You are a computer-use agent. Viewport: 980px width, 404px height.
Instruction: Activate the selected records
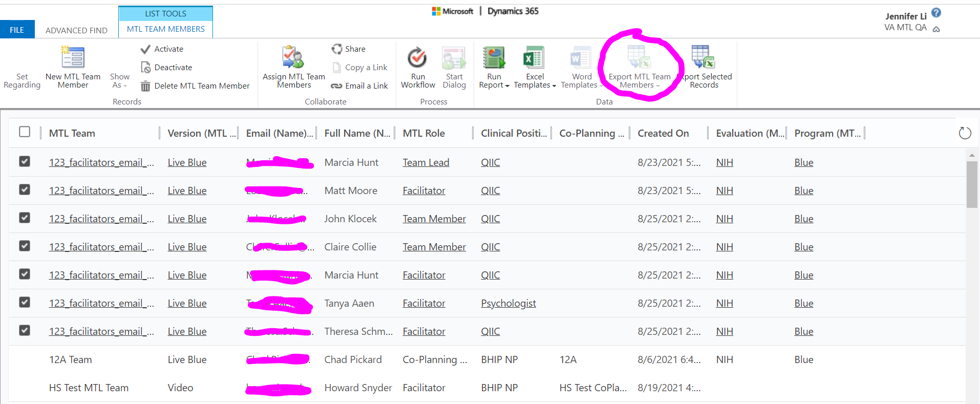tap(162, 49)
